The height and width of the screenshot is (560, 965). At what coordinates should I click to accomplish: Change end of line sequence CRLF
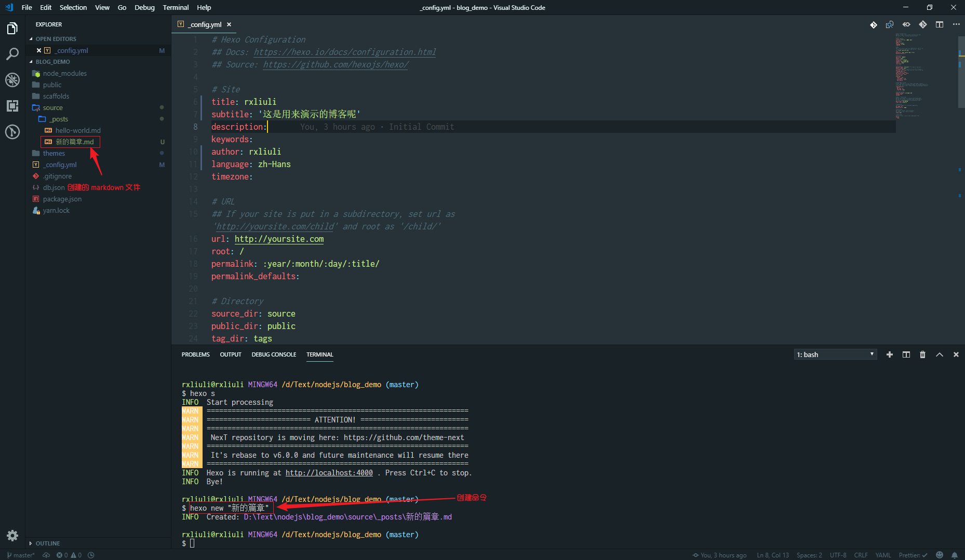pos(861,555)
